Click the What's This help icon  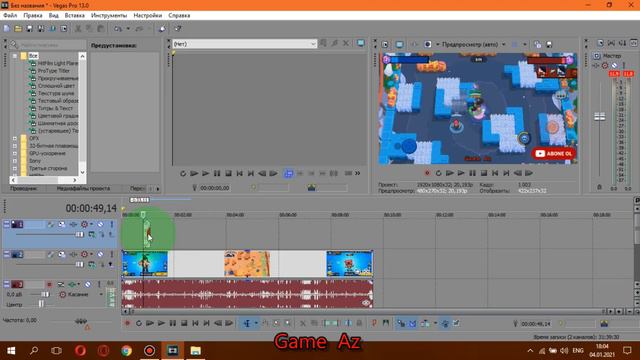tap(178, 29)
